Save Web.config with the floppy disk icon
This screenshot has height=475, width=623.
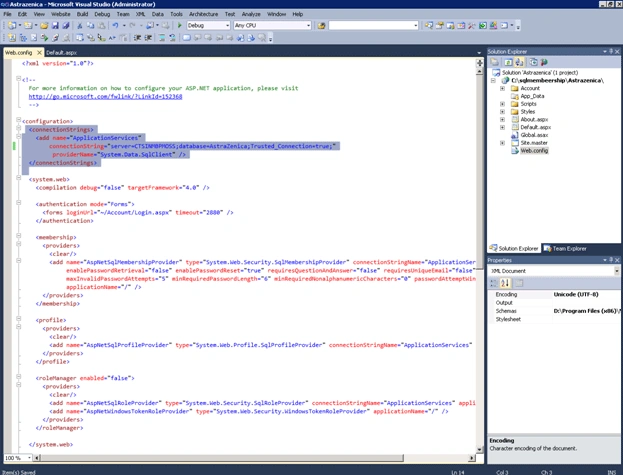55,25
